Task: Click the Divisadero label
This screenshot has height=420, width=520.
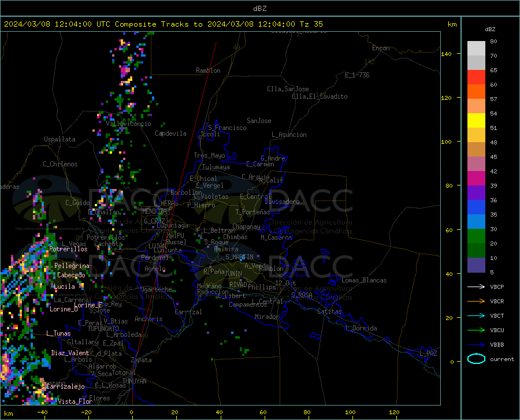Action: [282, 202]
